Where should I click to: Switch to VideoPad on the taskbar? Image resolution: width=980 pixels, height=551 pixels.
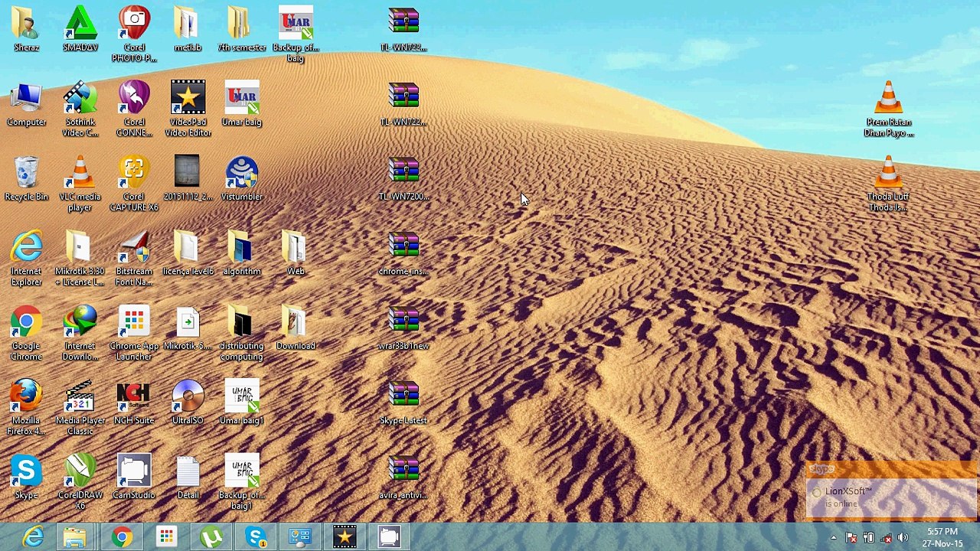(345, 537)
